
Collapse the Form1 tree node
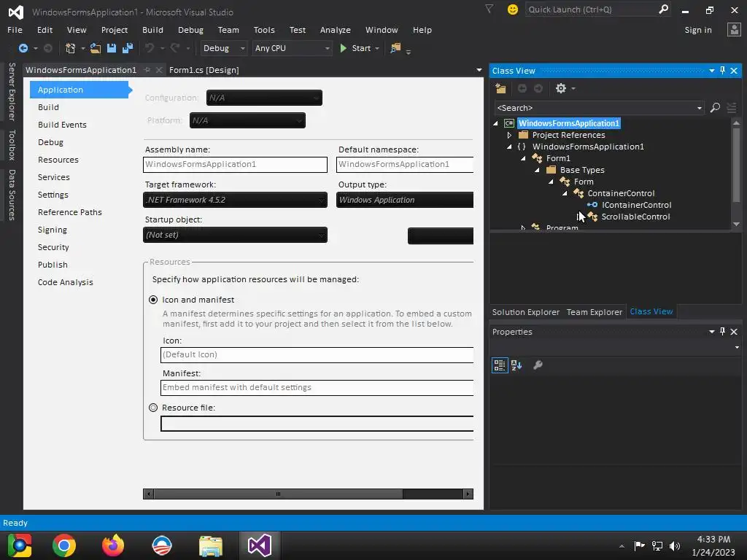[523, 158]
